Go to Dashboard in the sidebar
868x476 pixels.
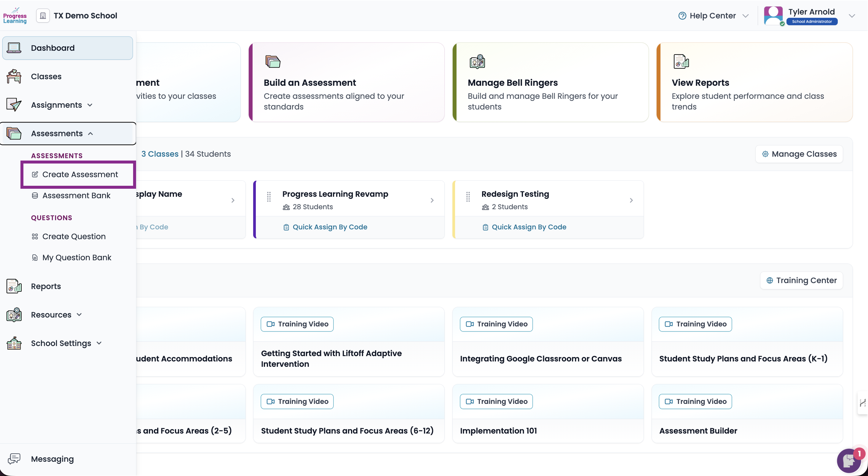67,48
